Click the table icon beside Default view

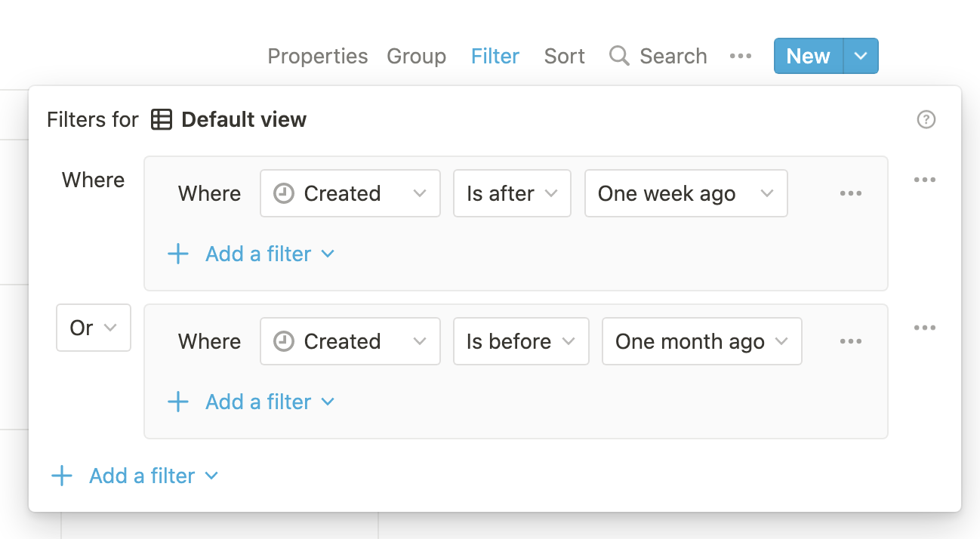162,119
